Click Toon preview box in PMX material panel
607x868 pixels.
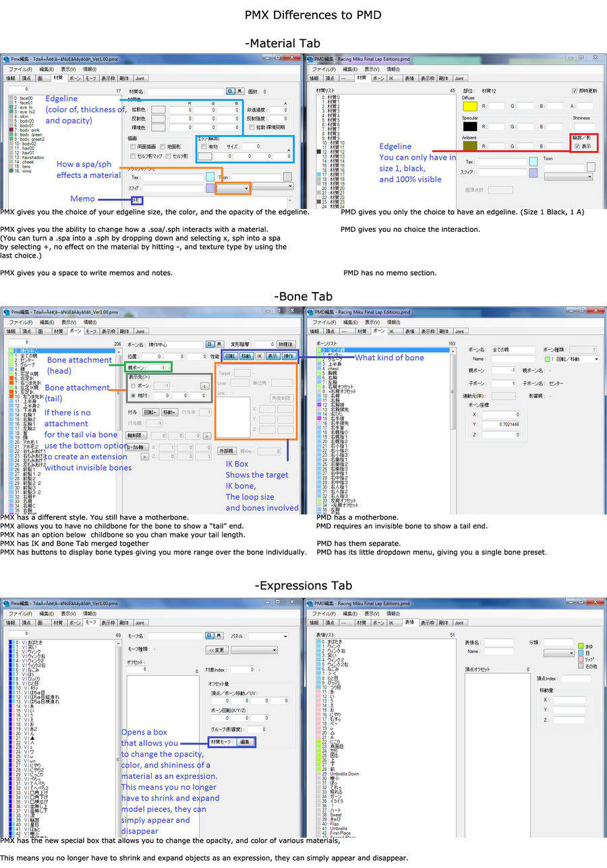click(287, 177)
